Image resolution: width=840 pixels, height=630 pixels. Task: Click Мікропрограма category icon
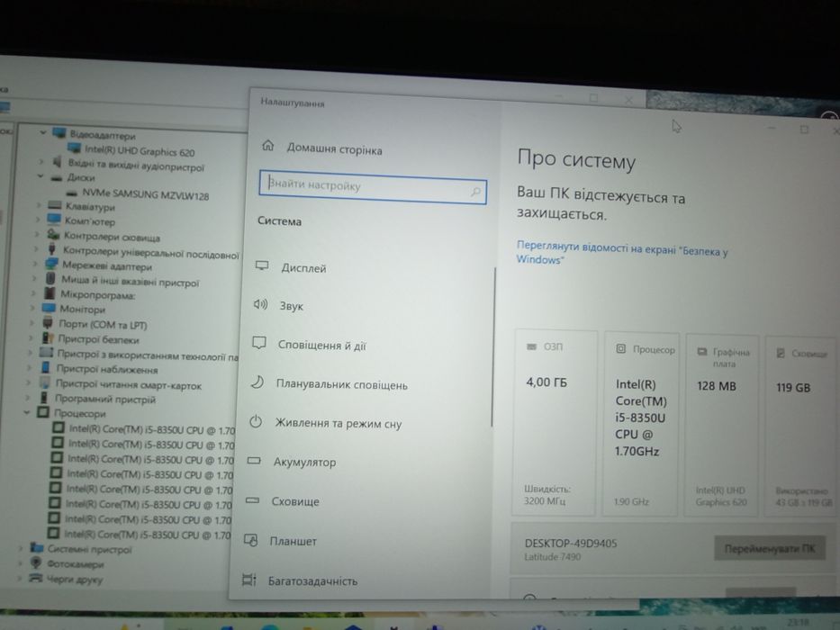tap(50, 293)
